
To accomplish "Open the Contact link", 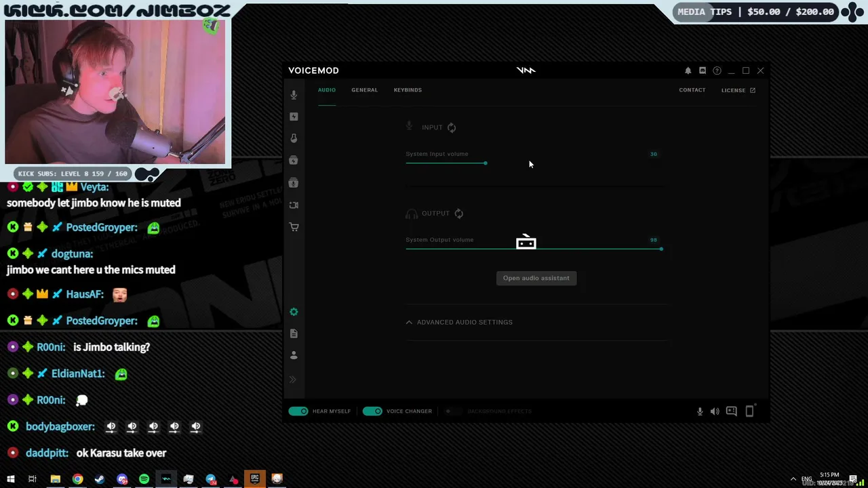I will [692, 90].
